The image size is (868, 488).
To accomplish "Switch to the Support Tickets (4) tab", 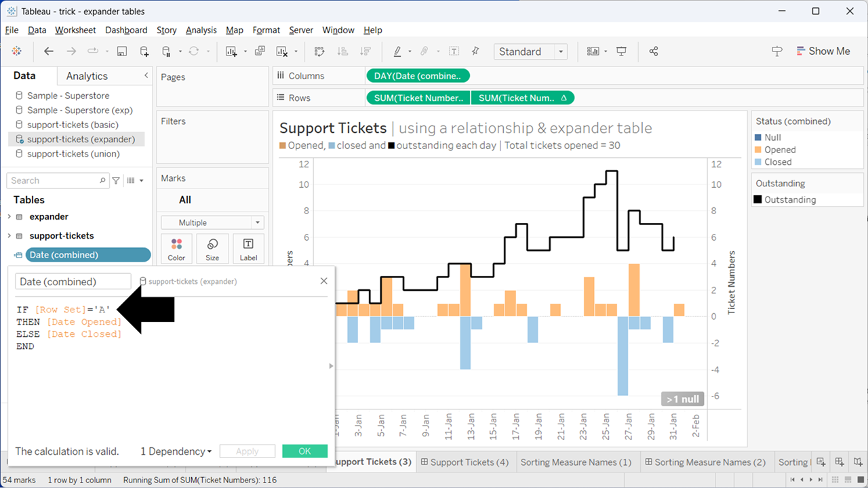I will point(465,462).
